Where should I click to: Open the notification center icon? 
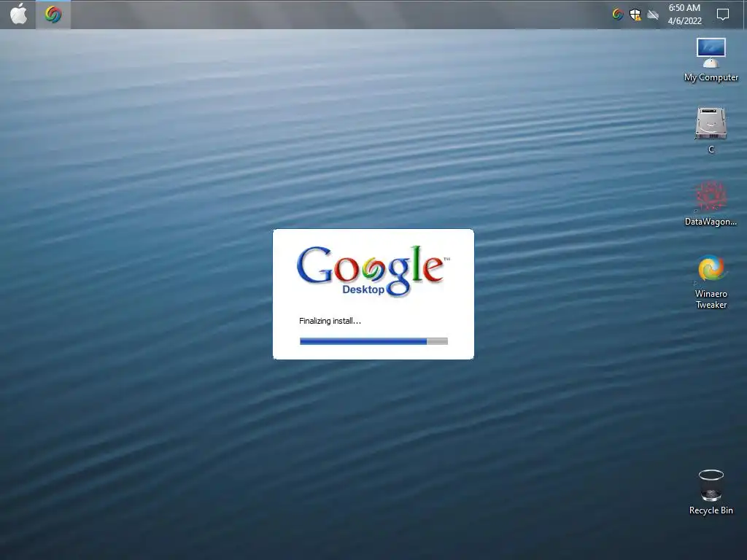(723, 15)
